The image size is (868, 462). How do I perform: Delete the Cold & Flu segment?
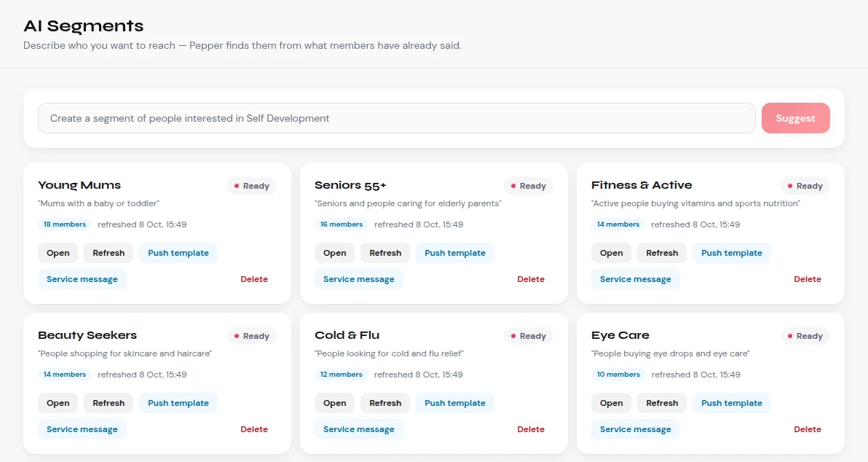point(531,429)
